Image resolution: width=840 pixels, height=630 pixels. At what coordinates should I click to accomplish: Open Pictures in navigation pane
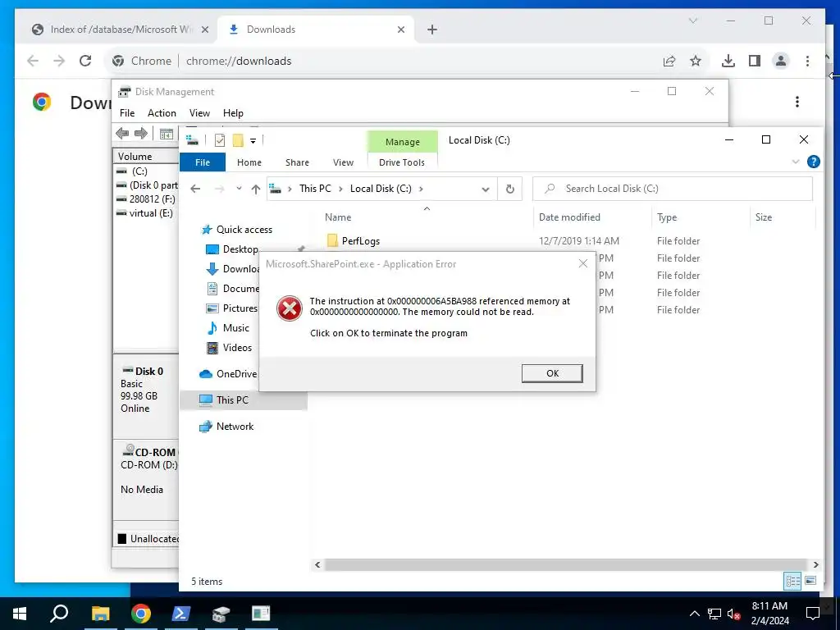tap(240, 308)
